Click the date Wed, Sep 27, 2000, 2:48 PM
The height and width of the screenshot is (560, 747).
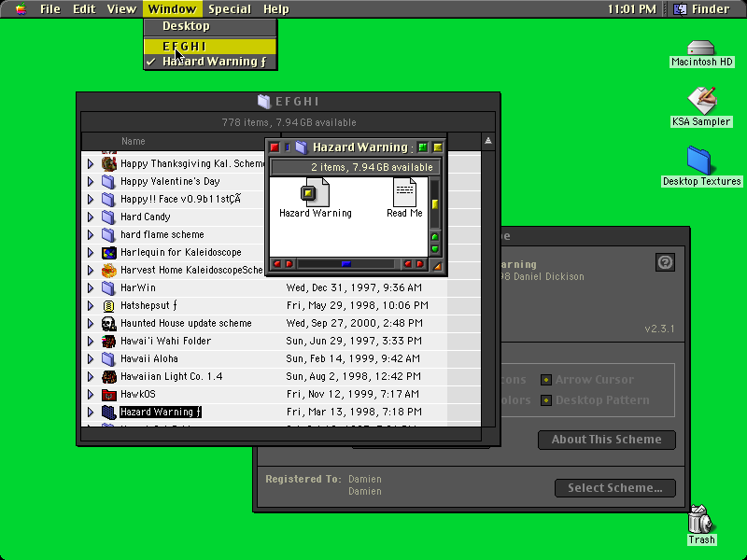pyautogui.click(x=355, y=323)
